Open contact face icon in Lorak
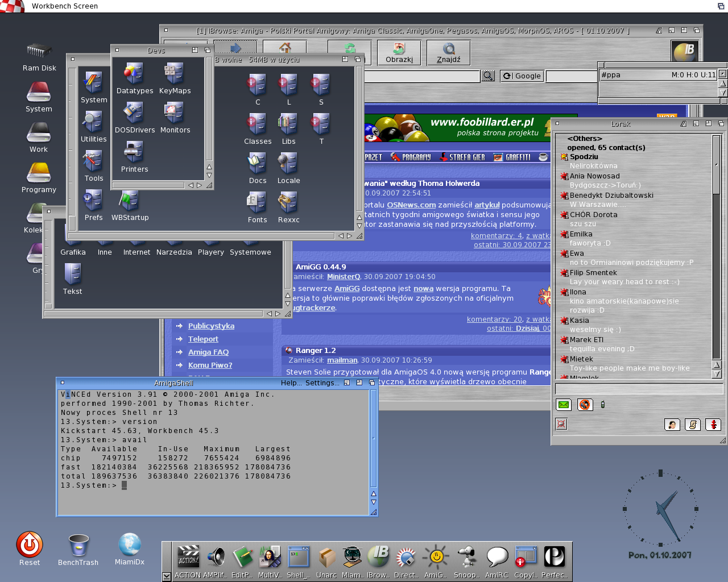Viewport: 728px width, 582px height. click(672, 425)
